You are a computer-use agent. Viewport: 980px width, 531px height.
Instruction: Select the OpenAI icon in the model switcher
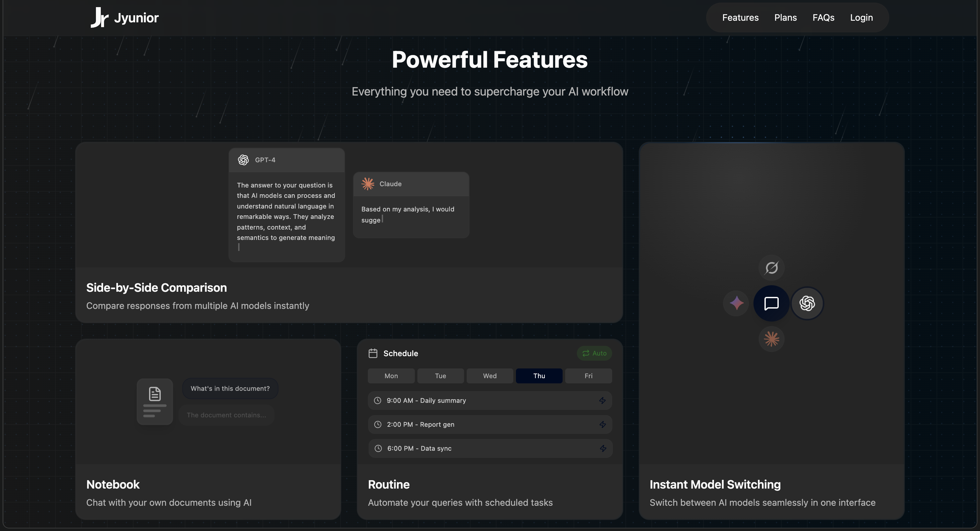[x=807, y=303]
